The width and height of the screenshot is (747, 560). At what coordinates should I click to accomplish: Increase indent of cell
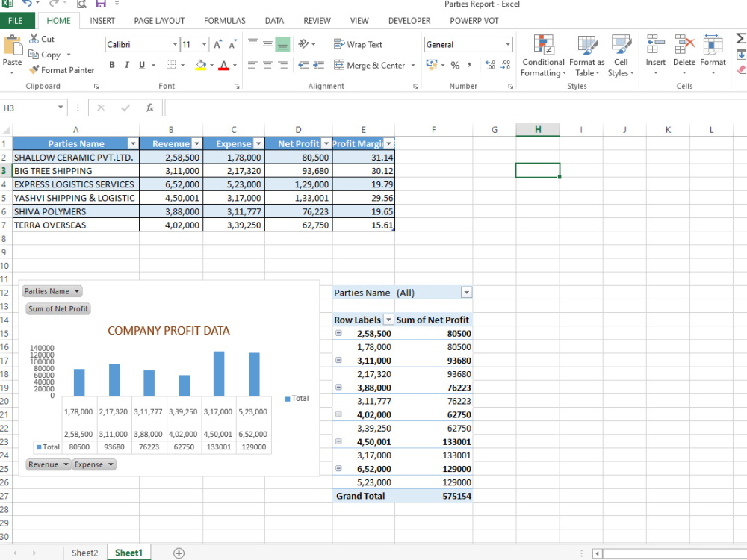click(319, 65)
